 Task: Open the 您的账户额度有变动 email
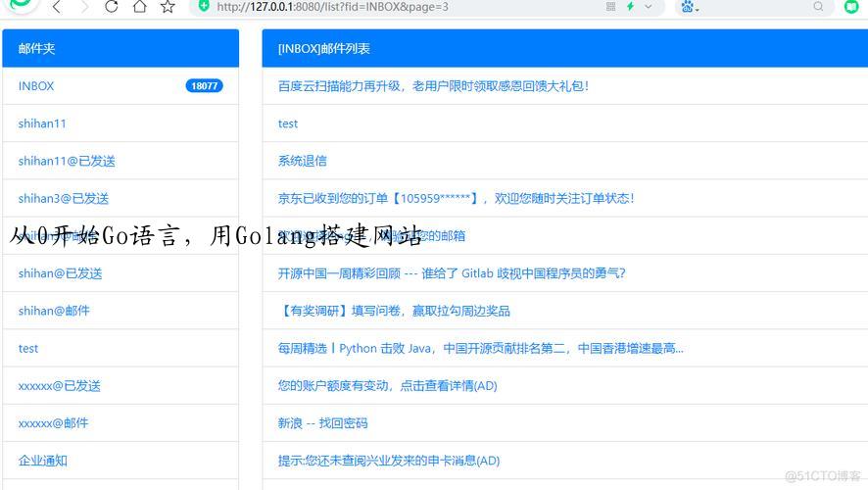388,385
